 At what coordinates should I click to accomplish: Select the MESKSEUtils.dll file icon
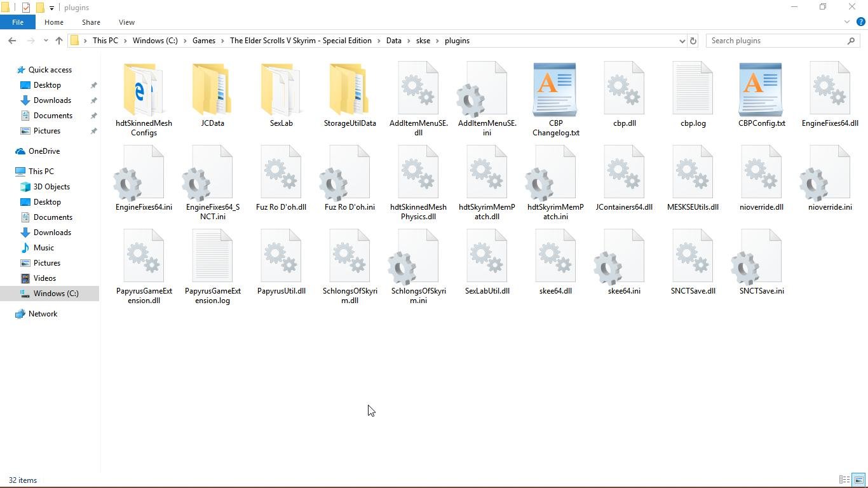click(693, 173)
